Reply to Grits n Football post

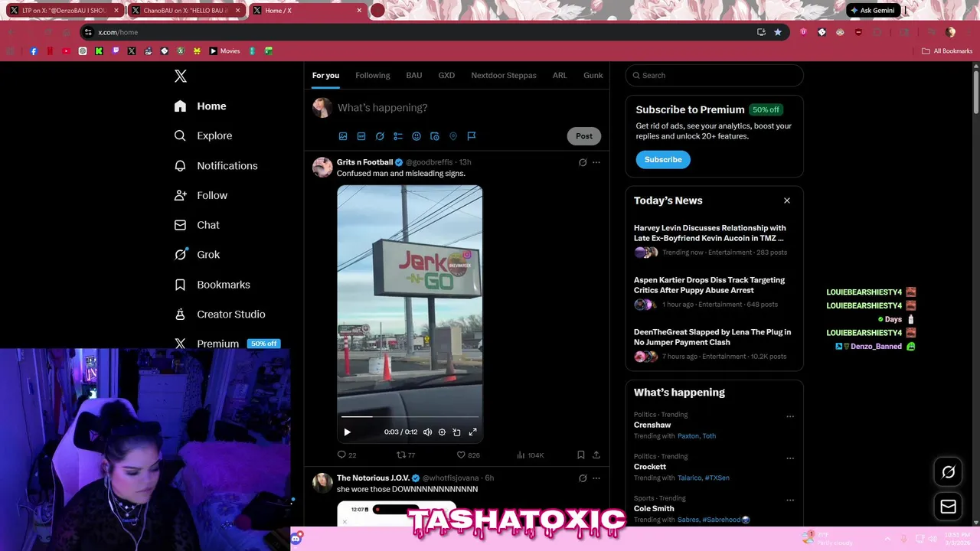click(x=346, y=455)
